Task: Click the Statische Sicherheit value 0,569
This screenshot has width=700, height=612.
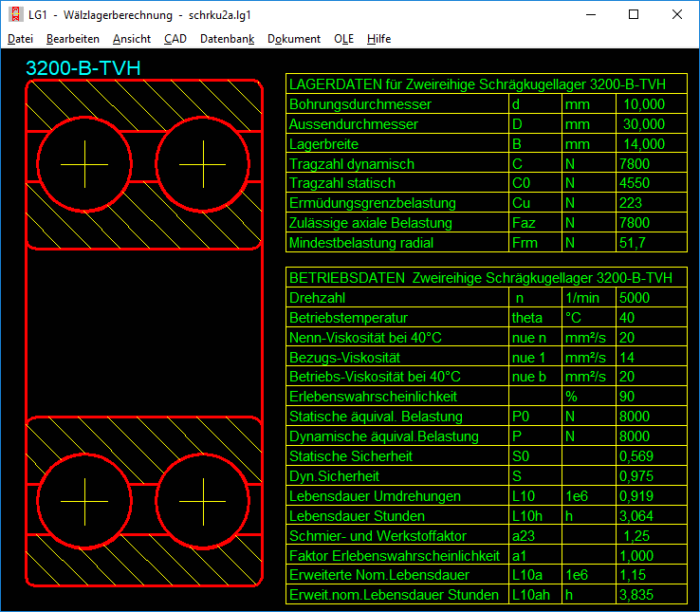Action: pyautogui.click(x=636, y=456)
